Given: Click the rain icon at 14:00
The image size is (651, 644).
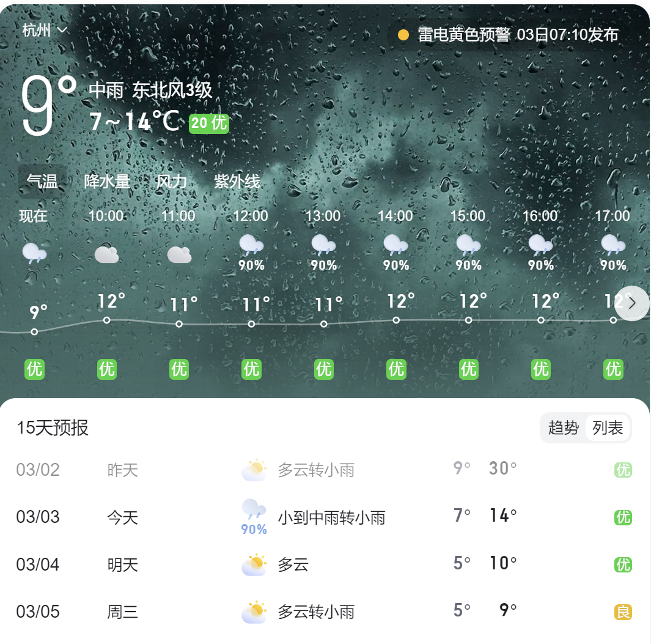Looking at the screenshot, I should (395, 245).
